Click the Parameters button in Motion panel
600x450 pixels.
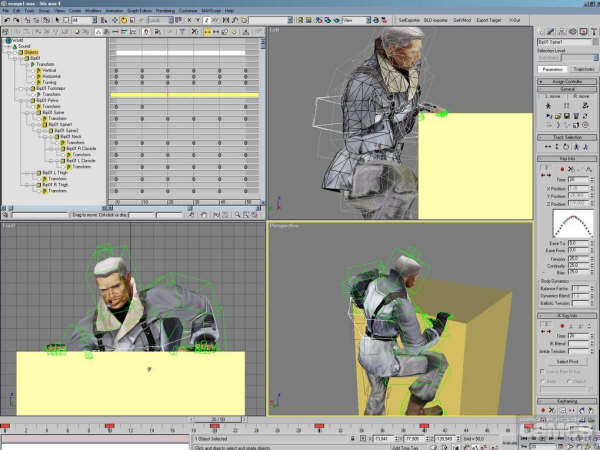553,69
